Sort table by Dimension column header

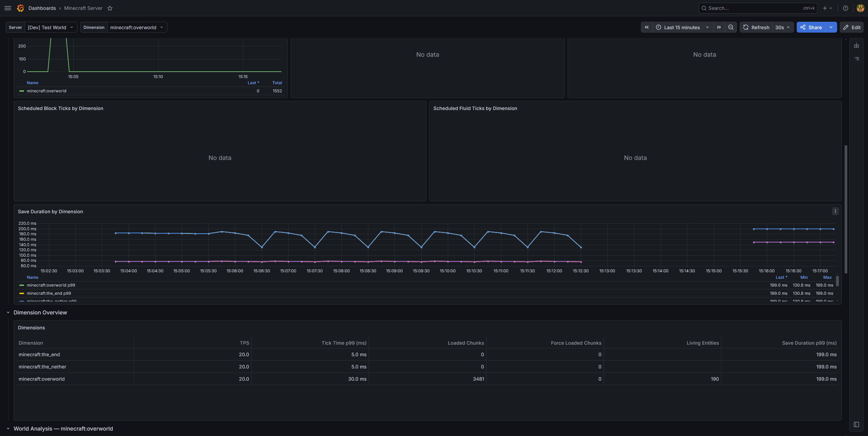[31, 343]
